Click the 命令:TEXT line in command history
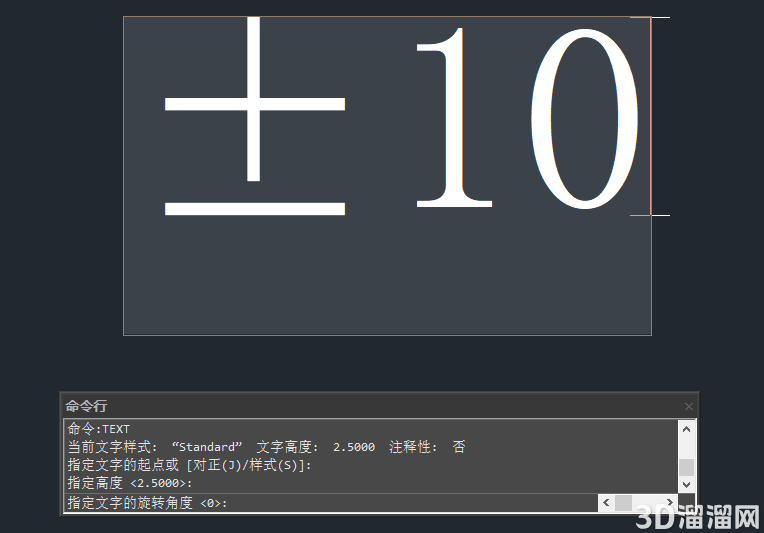This screenshot has height=533, width=764. (x=98, y=429)
